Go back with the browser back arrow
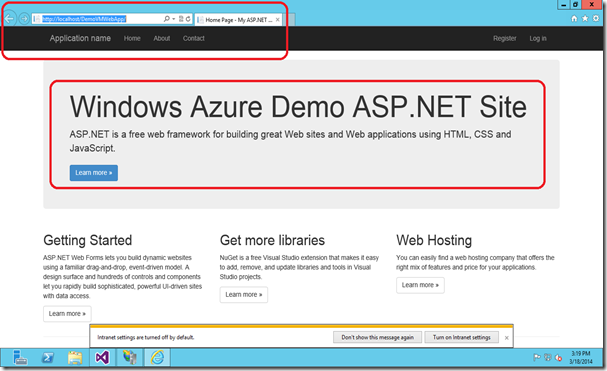Screen dimensions: 607x371 [x=9, y=18]
